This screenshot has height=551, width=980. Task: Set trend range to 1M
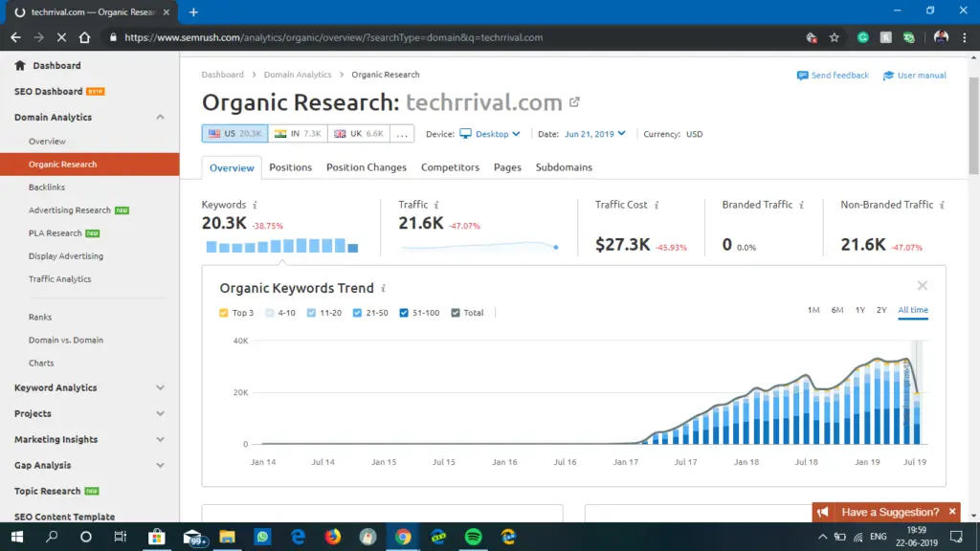[813, 310]
